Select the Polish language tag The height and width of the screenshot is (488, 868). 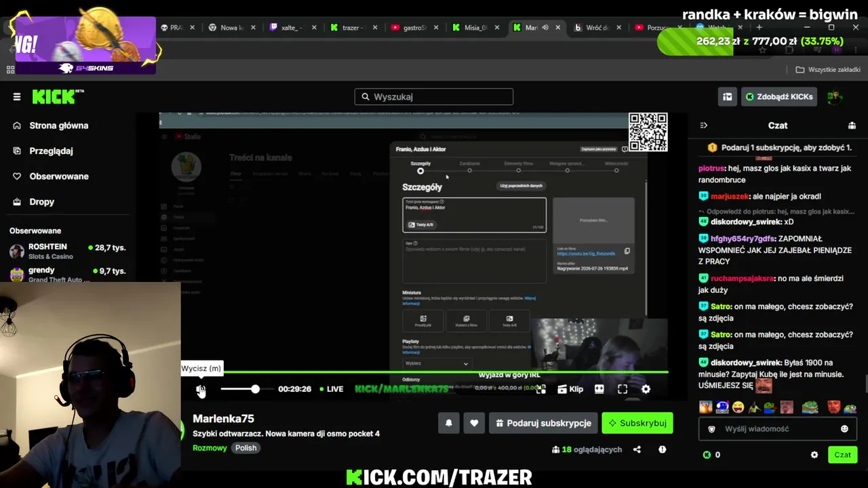pos(245,448)
